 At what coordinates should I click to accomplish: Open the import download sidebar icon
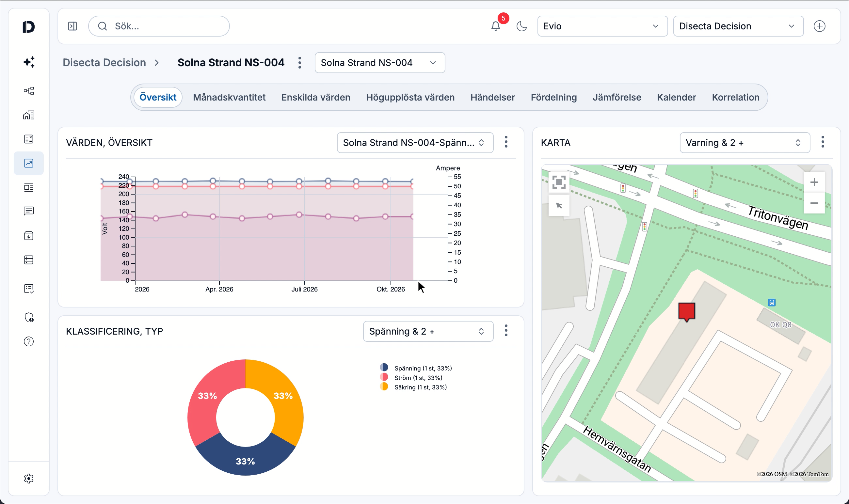[x=29, y=236]
